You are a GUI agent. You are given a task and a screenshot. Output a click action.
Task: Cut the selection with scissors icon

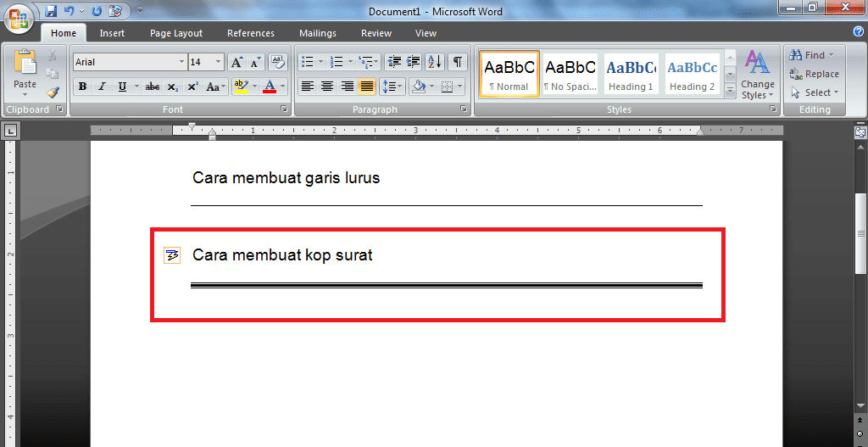[x=52, y=56]
